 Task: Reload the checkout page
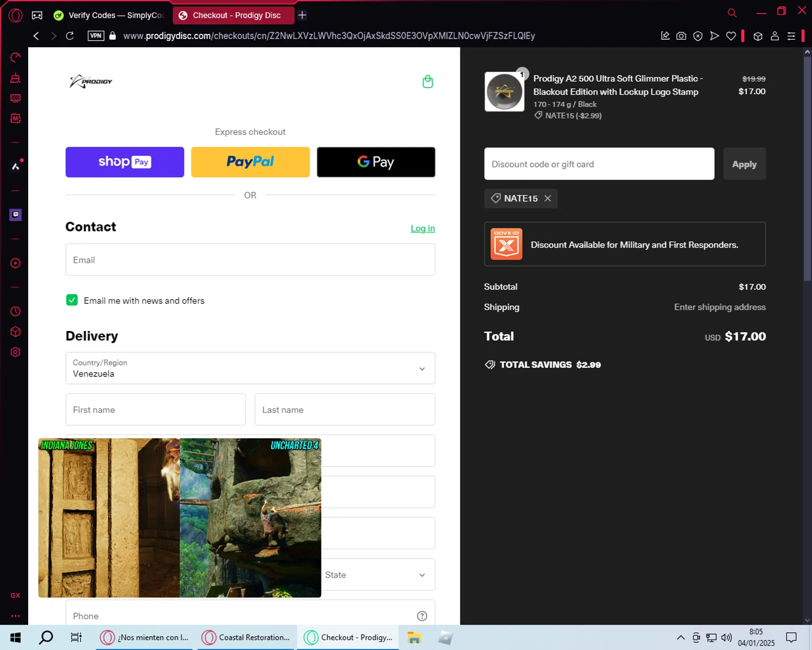point(70,36)
